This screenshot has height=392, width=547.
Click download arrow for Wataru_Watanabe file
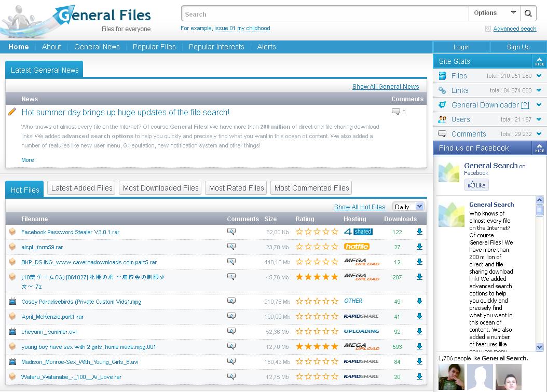pos(419,376)
